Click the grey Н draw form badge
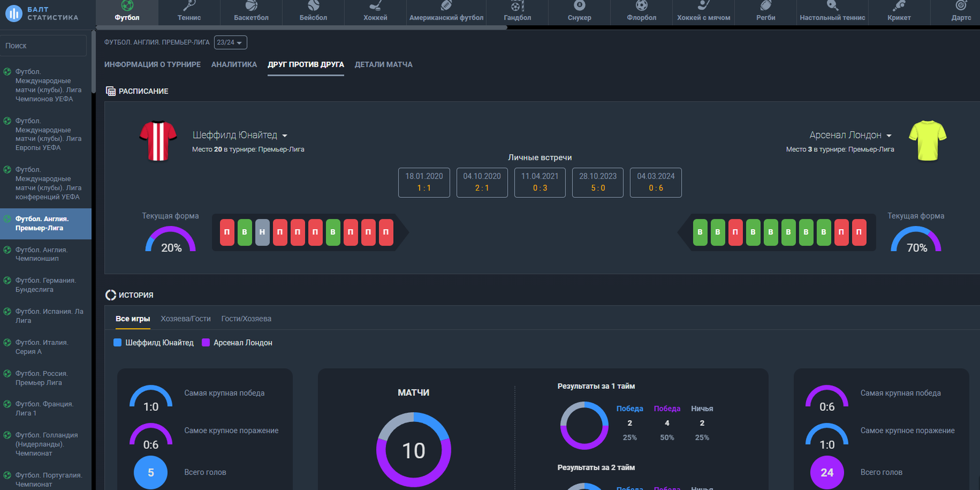 pyautogui.click(x=262, y=232)
